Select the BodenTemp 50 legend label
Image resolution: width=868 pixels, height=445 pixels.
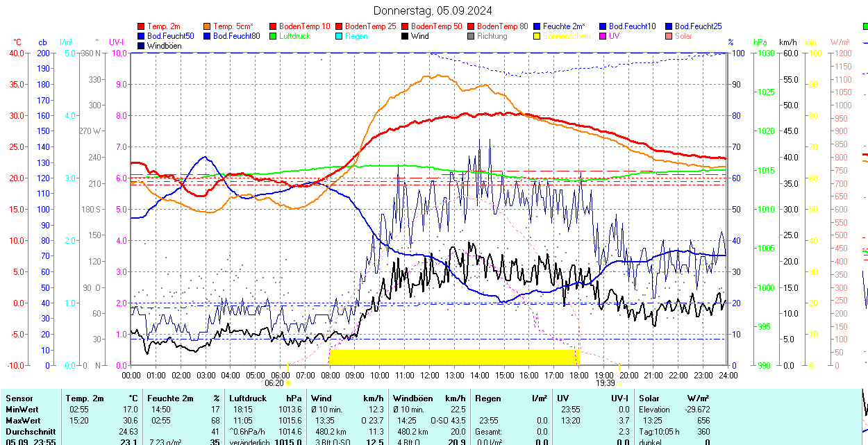click(437, 26)
